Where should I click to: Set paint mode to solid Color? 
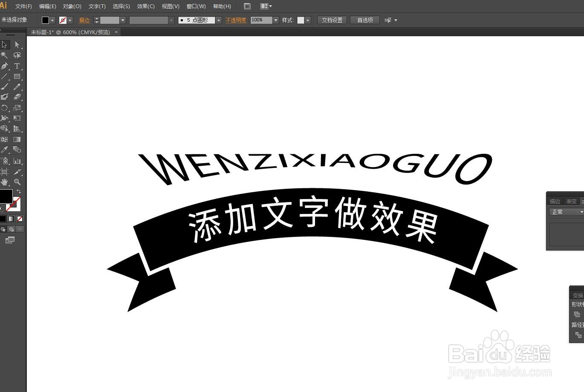tap(3, 219)
